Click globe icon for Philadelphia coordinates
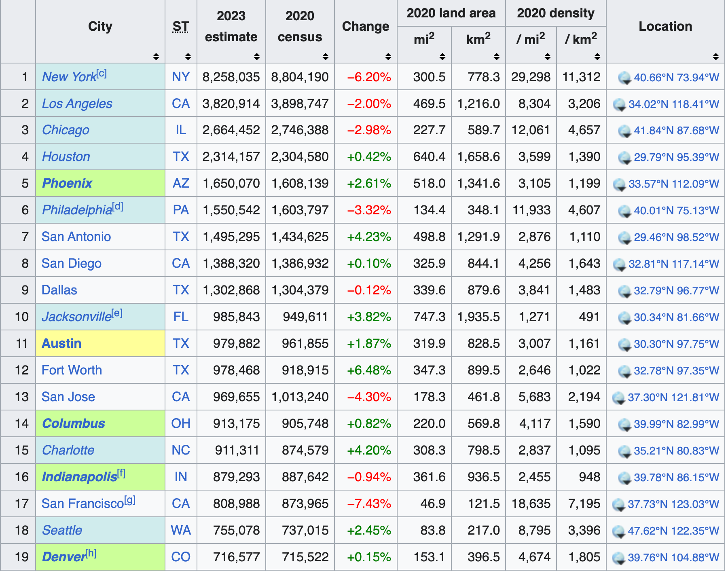This screenshot has height=571, width=728. coord(625,211)
